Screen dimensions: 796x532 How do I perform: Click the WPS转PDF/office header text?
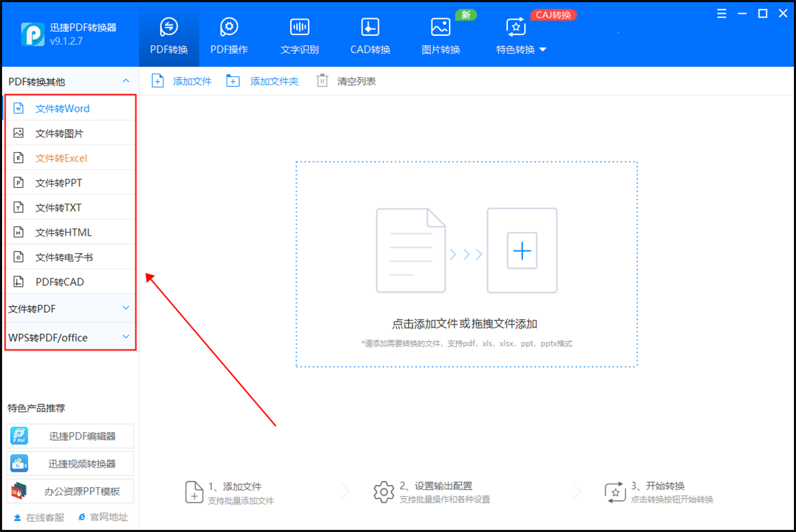[x=48, y=337]
